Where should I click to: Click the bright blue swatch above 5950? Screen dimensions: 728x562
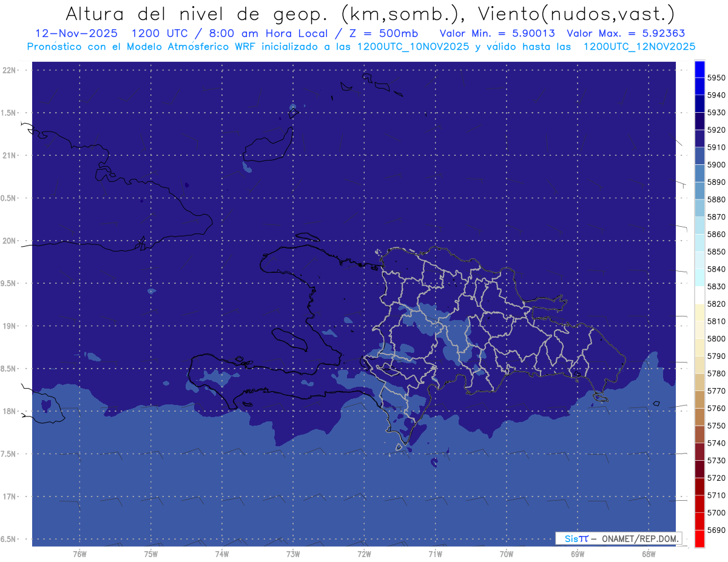699,69
